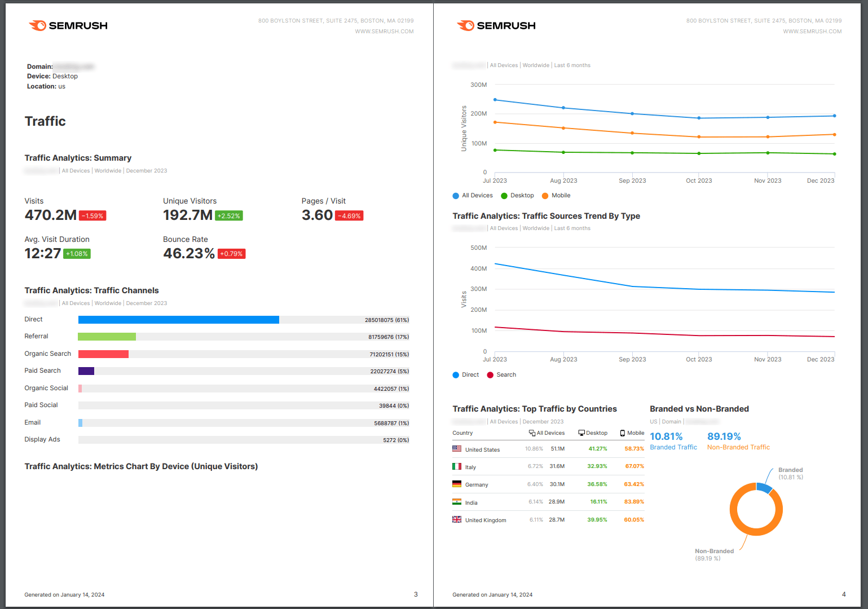The image size is (868, 609).
Task: Select the All Devices icon in the countries table
Action: coord(531,433)
